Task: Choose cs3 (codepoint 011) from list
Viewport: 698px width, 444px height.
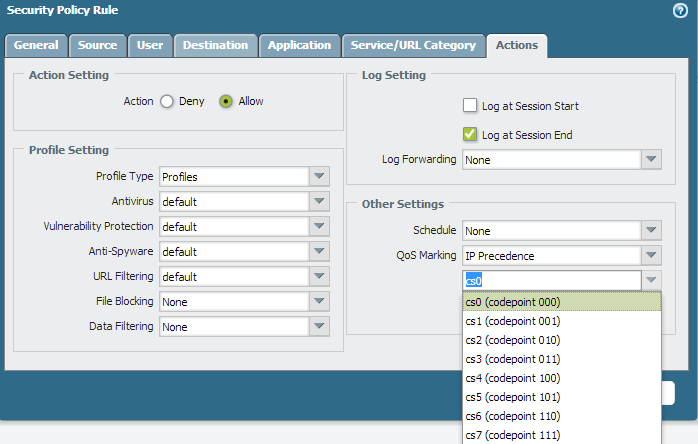Action: tap(513, 359)
